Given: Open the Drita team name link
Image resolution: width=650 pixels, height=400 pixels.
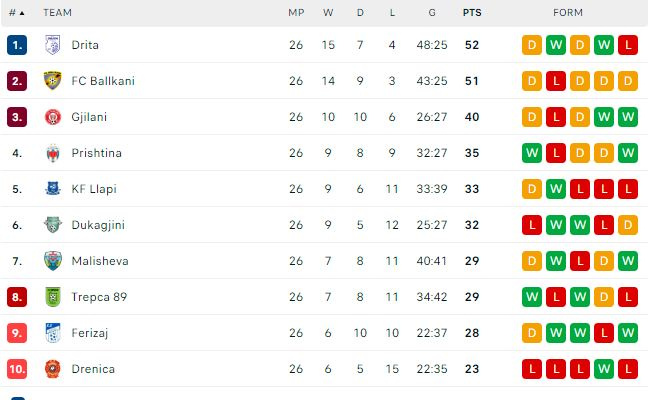Looking at the screenshot, I should 85,45.
